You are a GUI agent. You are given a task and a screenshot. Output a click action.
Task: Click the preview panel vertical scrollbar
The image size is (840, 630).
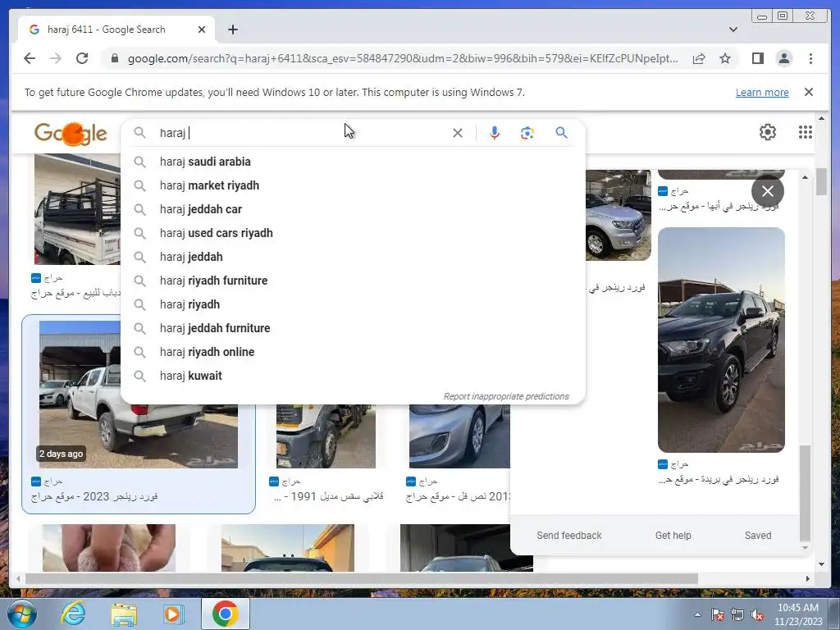(x=805, y=493)
